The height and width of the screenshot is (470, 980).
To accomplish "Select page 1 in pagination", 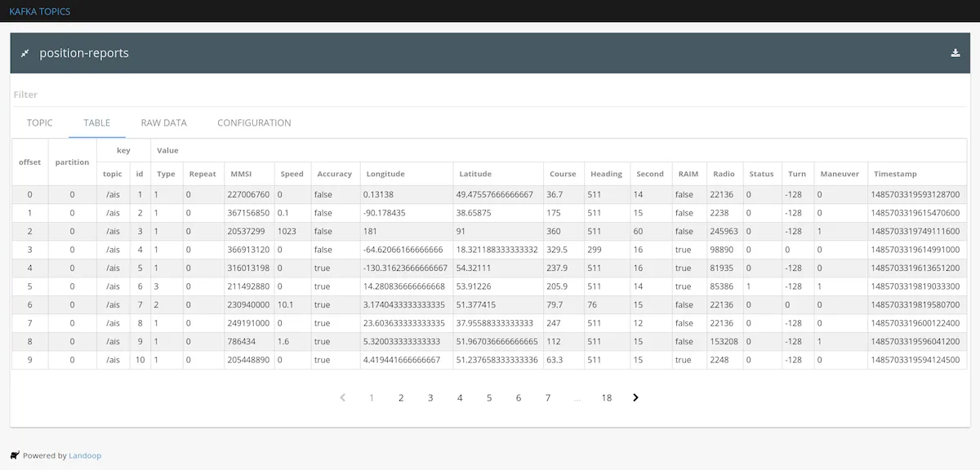I will click(372, 397).
